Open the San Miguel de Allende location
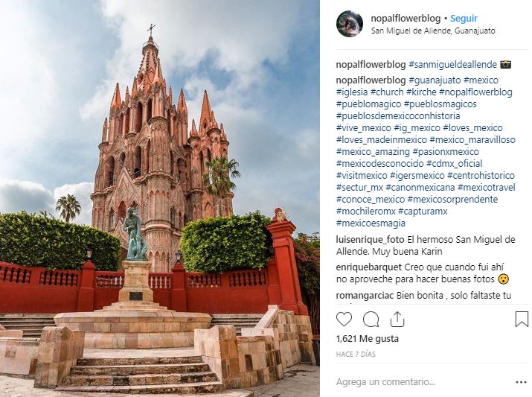This screenshot has height=397, width=532. (433, 31)
